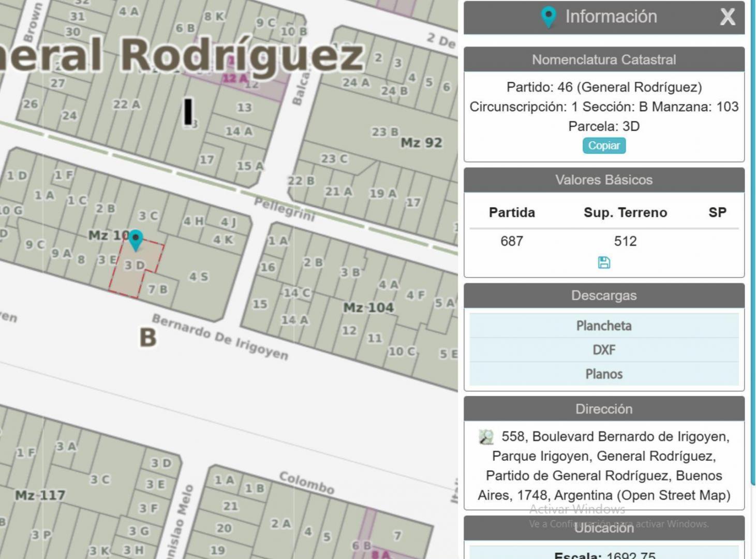Click parcel 15 in Mz 104
Screen dimensions: 756x559
(x=260, y=304)
